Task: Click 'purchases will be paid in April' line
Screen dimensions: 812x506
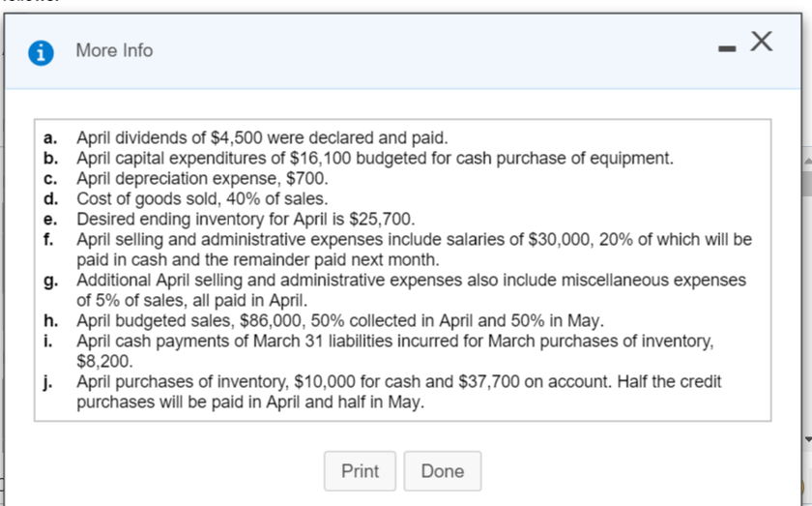Action: pos(250,402)
